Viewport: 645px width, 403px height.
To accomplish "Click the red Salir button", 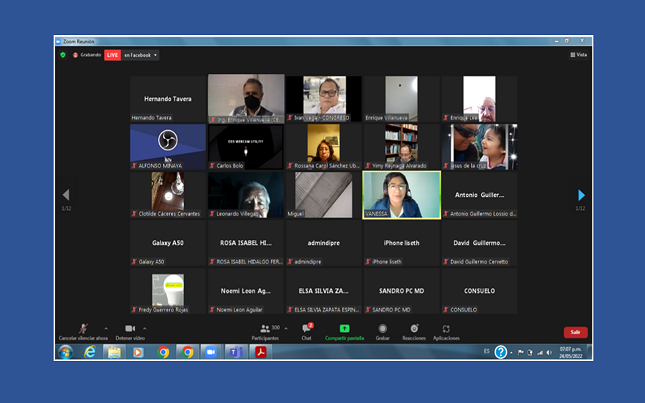I will click(575, 332).
